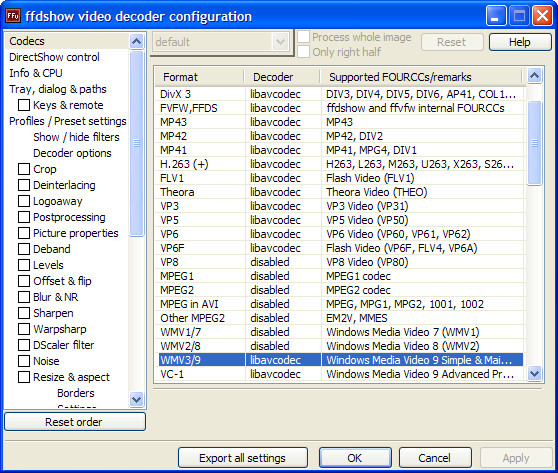Open DirectShow control page
This screenshot has width=558, height=473.
pyautogui.click(x=54, y=57)
